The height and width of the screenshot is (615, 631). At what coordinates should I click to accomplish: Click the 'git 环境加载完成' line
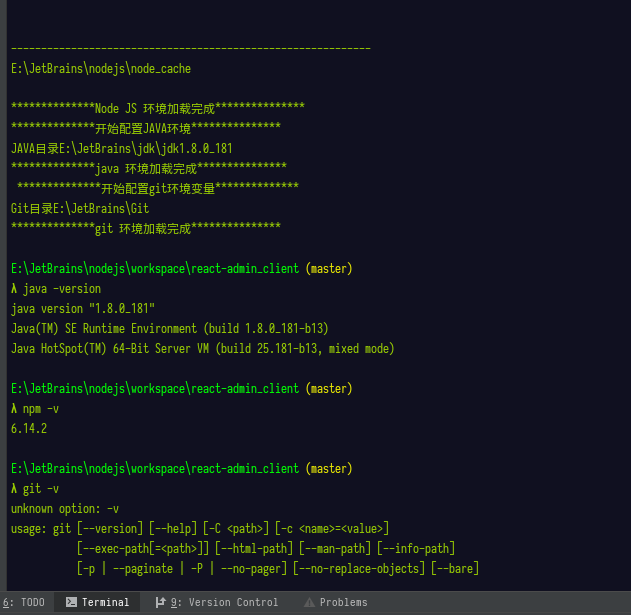(x=146, y=229)
